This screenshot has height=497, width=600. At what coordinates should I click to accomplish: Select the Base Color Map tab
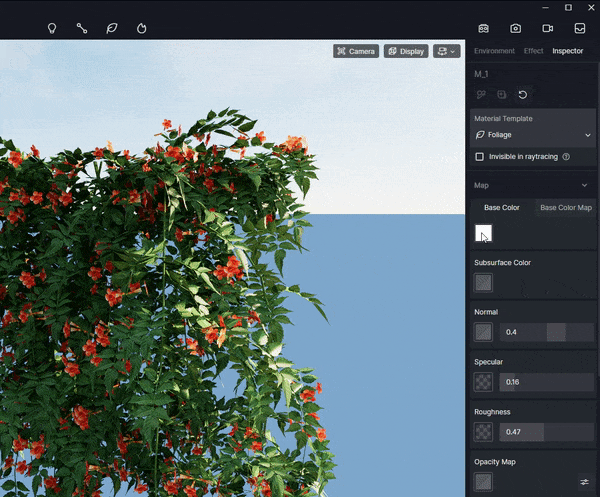click(565, 208)
